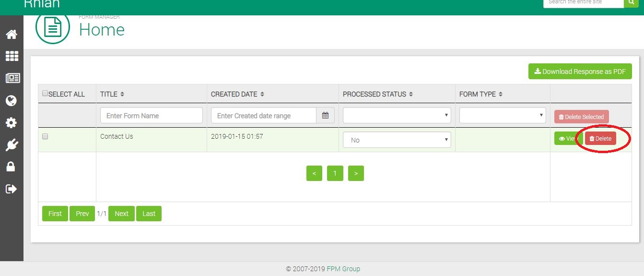Tick the Contact Us row checkbox
This screenshot has height=276, width=644.
coord(45,136)
